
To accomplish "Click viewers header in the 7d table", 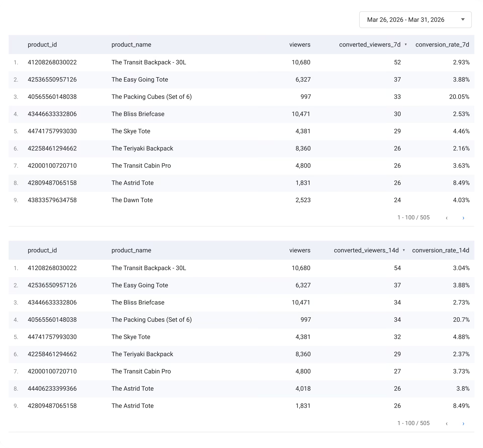I will [x=300, y=44].
